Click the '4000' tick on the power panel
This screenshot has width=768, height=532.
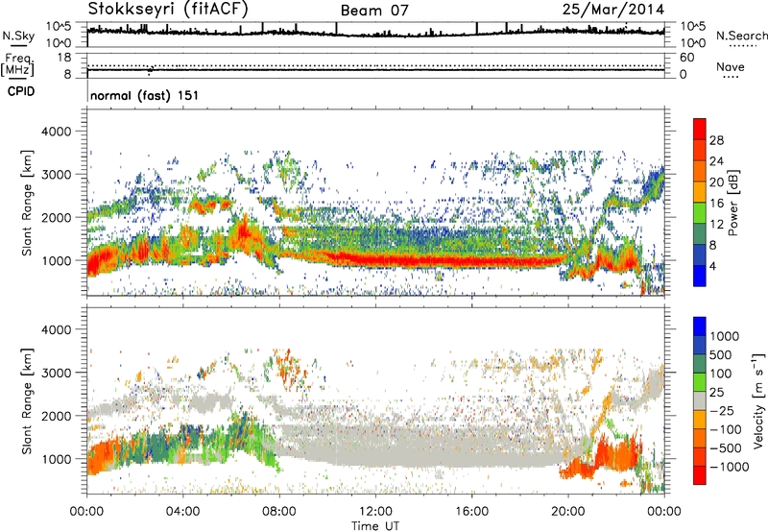coord(58,132)
